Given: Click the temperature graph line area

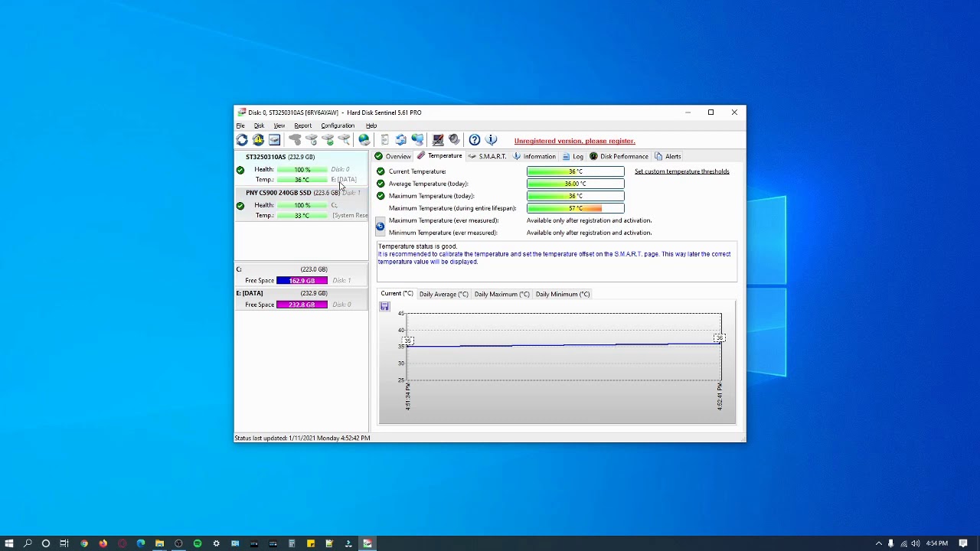Looking at the screenshot, I should point(563,346).
